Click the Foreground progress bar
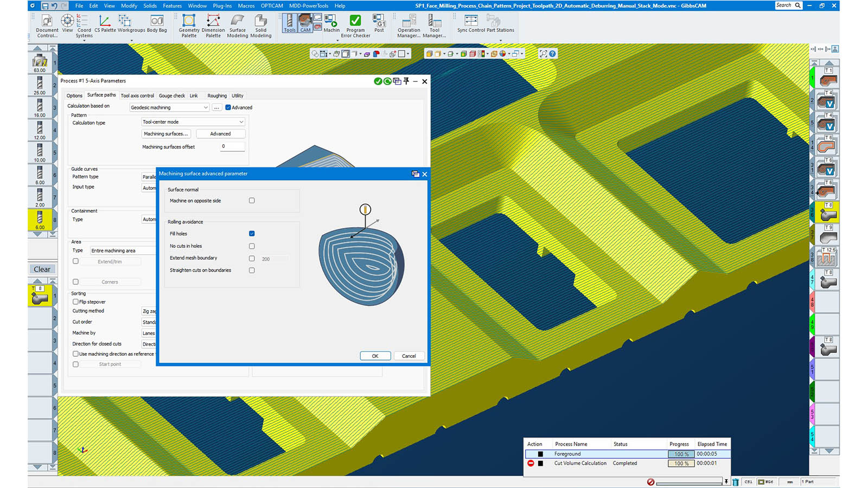868x488 pixels. tap(681, 454)
